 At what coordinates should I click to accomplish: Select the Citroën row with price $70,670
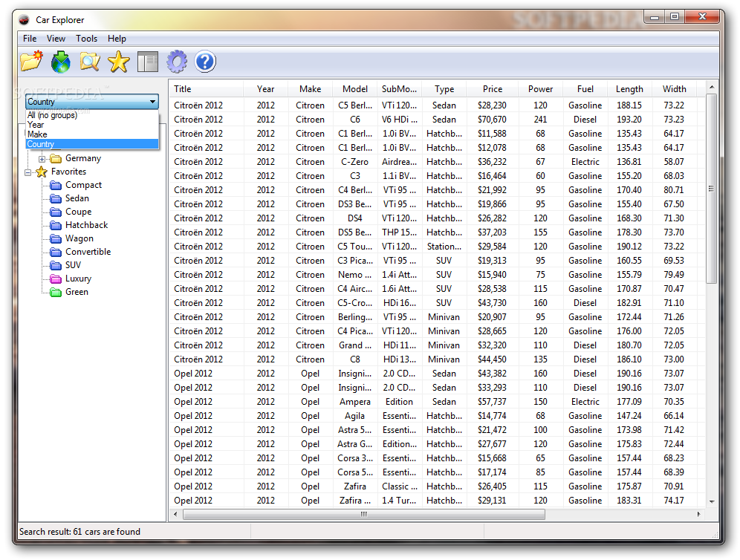(x=437, y=120)
